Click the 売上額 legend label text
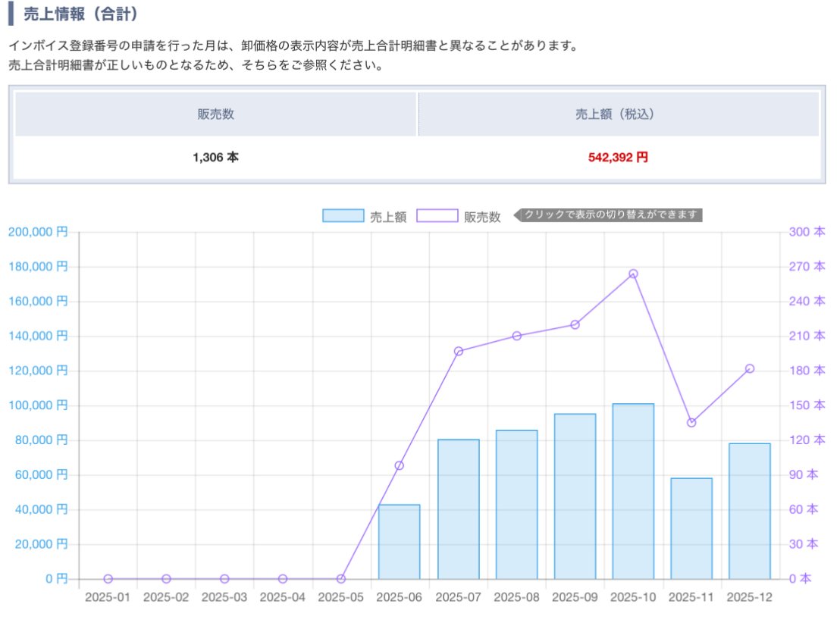840x623 pixels. tap(388, 217)
